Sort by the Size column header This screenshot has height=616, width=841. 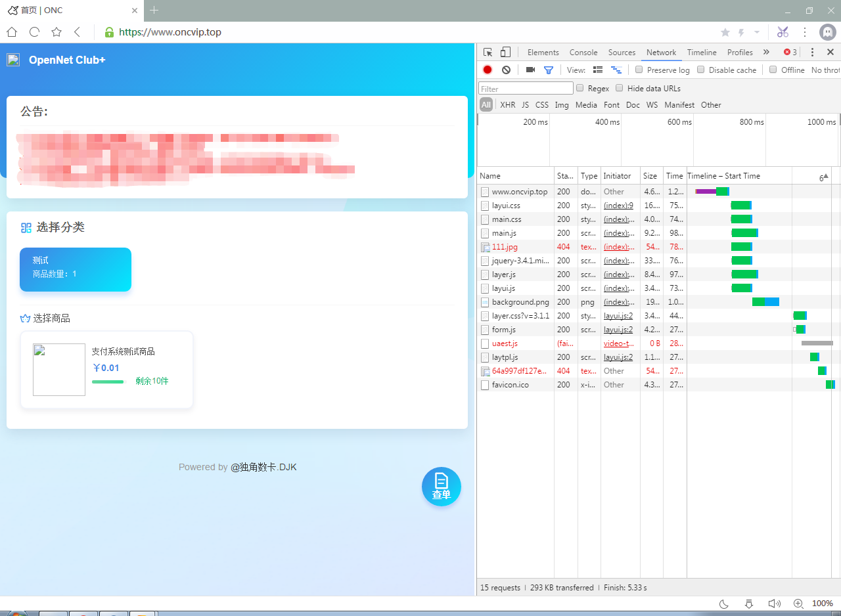(652, 176)
